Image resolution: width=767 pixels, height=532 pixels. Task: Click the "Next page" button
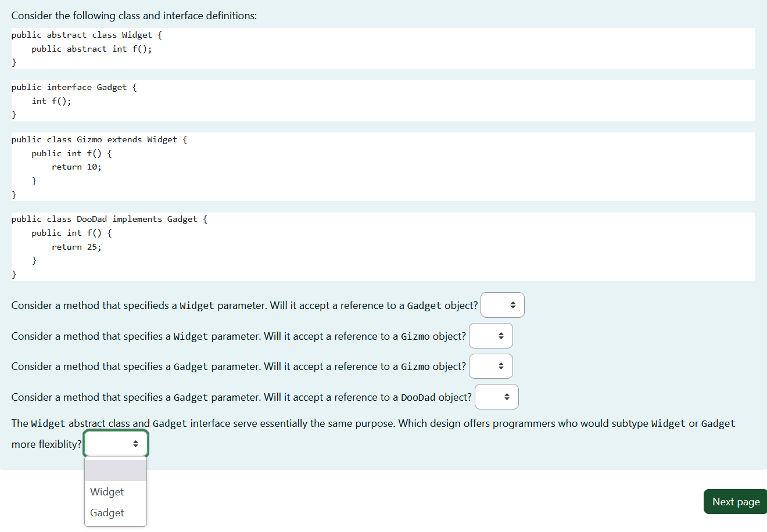734,501
